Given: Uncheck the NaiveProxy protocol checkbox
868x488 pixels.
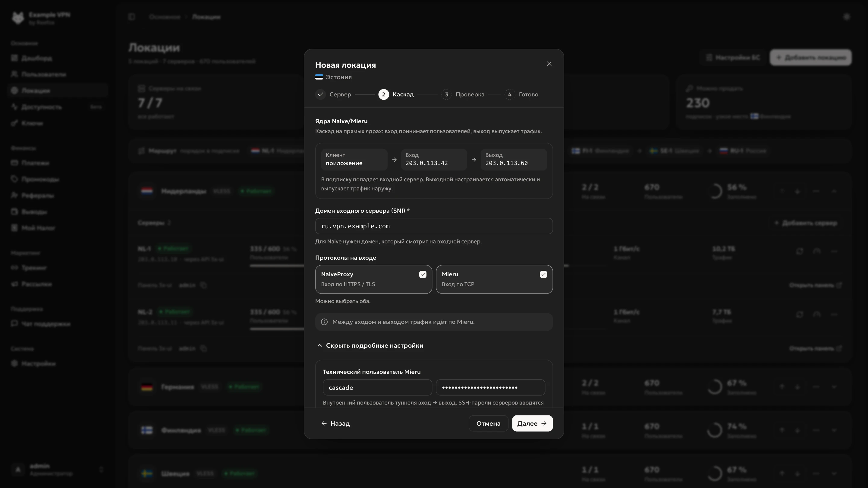Looking at the screenshot, I should click(x=423, y=274).
